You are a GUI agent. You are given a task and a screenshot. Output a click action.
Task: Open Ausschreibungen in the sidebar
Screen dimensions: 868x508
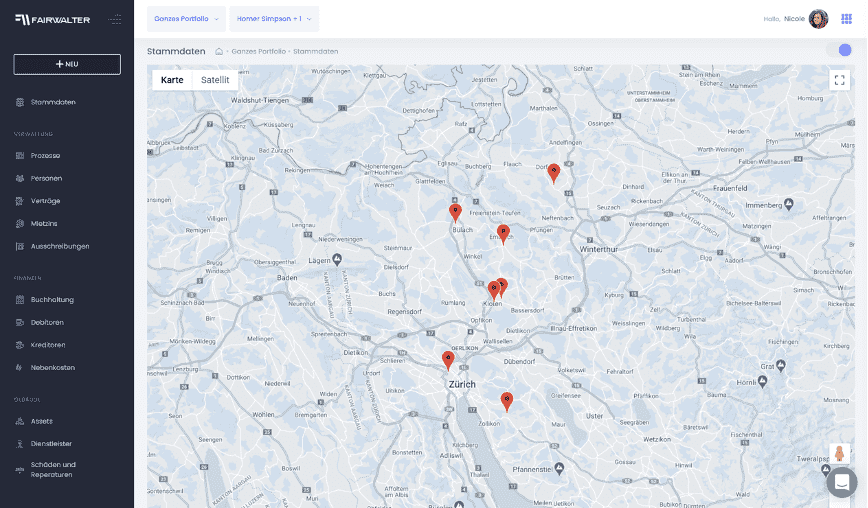pos(60,247)
